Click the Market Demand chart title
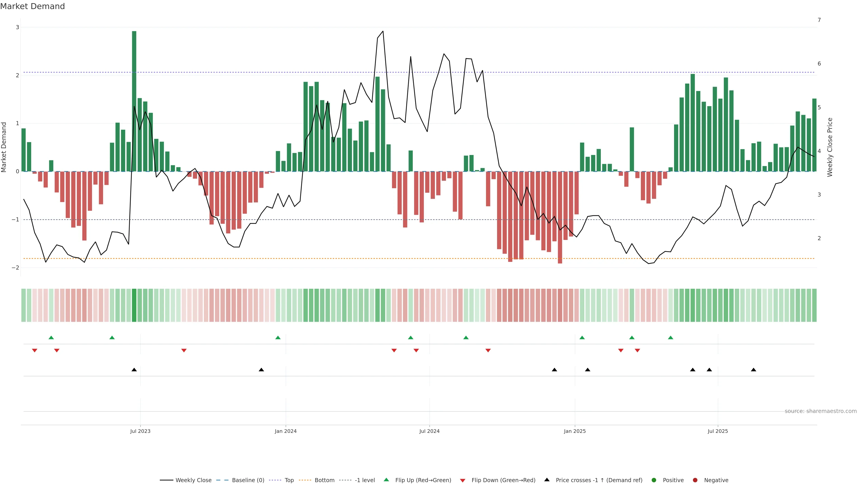Viewport: 868px width, 488px height. pos(32,6)
